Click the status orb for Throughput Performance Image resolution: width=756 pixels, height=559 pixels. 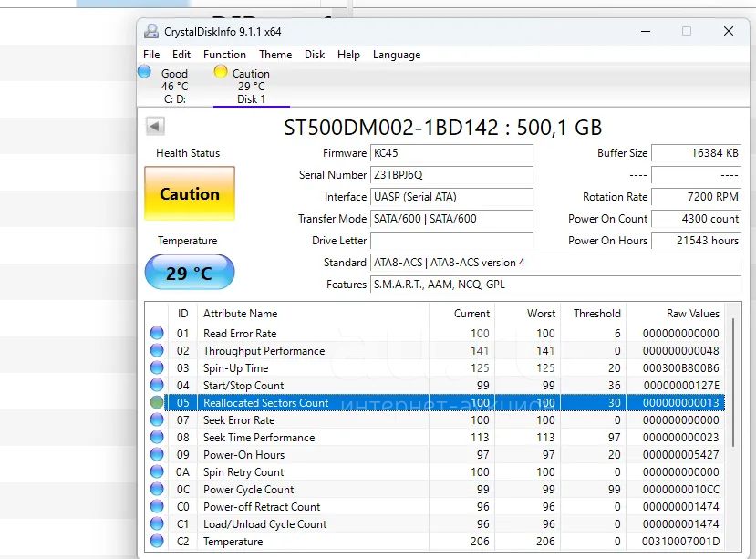click(x=157, y=351)
